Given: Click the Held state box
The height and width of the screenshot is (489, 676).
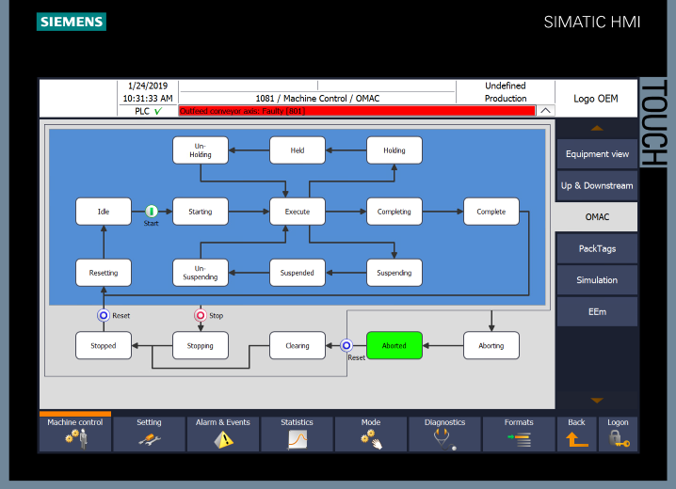Looking at the screenshot, I should (297, 150).
